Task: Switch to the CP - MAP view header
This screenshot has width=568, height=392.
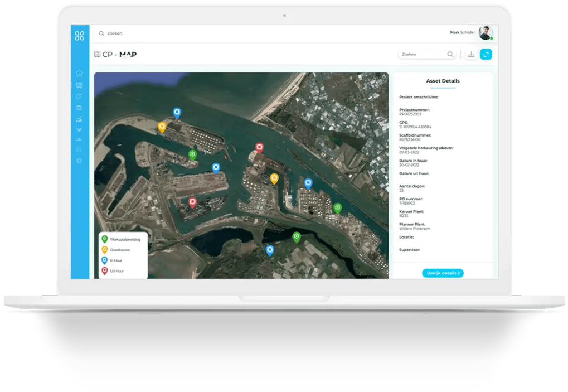Action: click(x=115, y=54)
